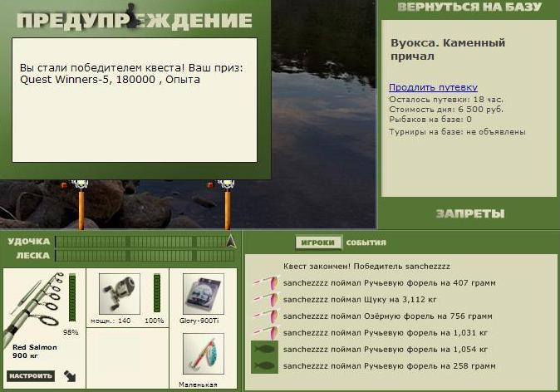This screenshot has height=392, width=560.
Task: Click 'Стоимость дня: 6 500 руб.' text
Action: (446, 110)
